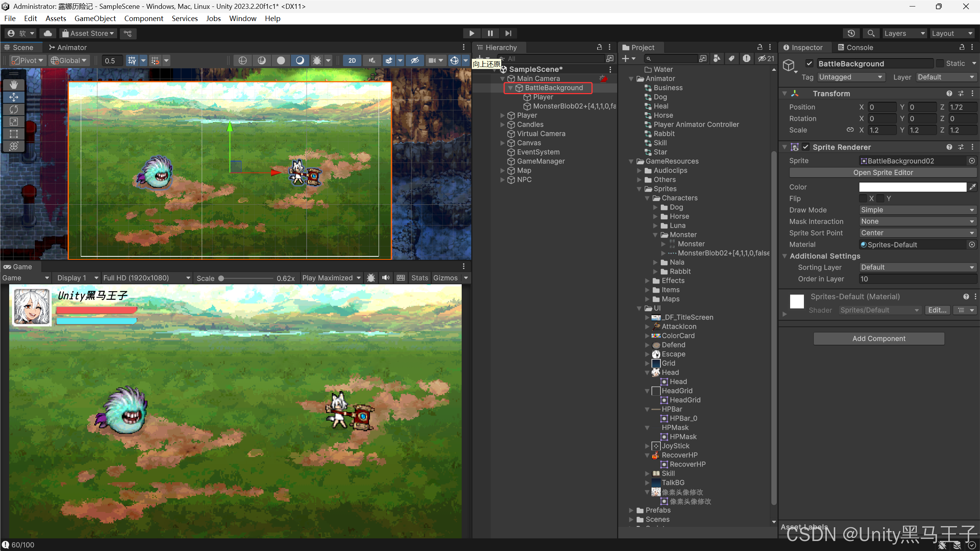Switch to the Console tab
Viewport: 980px width, 551px height.
(x=855, y=47)
